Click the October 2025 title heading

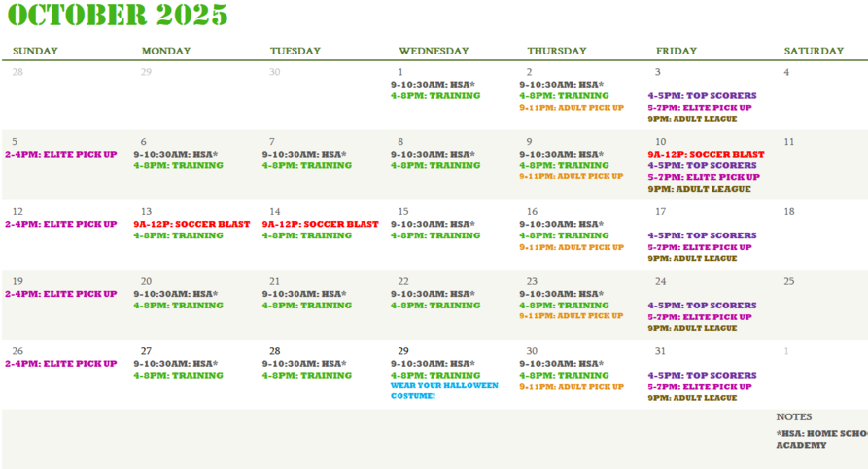point(117,16)
